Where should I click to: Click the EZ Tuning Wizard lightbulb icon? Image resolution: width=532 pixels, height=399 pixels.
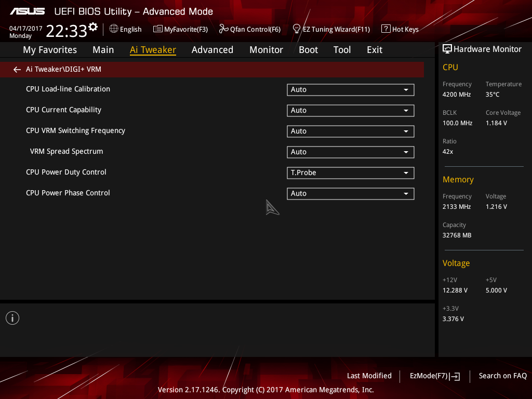(x=296, y=29)
